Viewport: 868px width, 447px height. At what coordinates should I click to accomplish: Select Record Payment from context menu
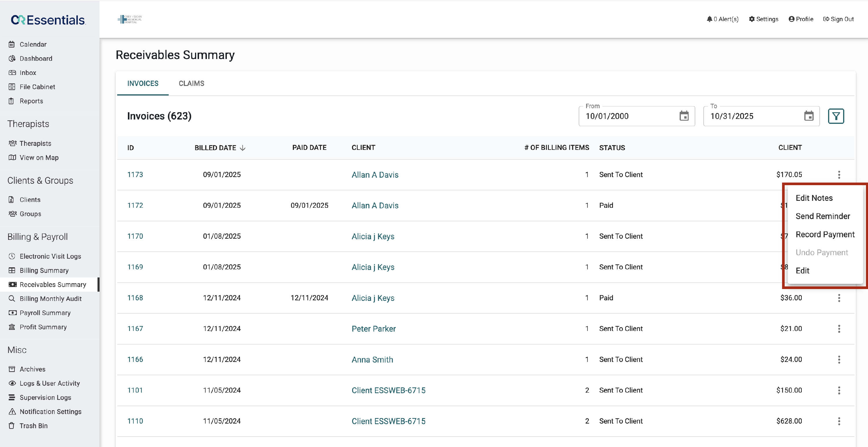[825, 234]
